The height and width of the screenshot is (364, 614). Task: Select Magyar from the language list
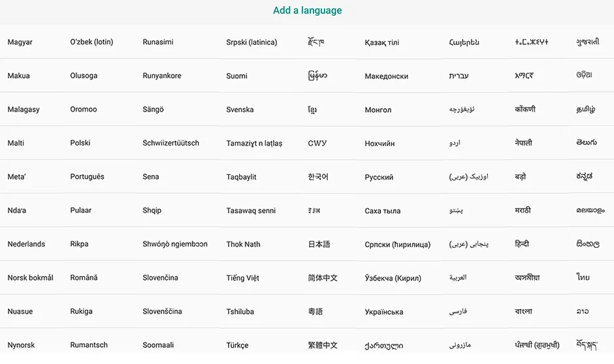click(x=20, y=42)
